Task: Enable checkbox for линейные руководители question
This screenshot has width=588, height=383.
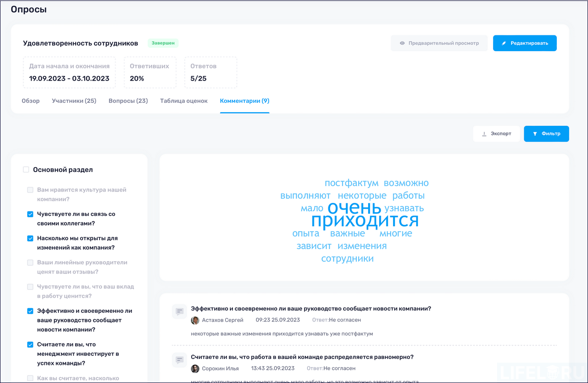Action: pyautogui.click(x=30, y=262)
